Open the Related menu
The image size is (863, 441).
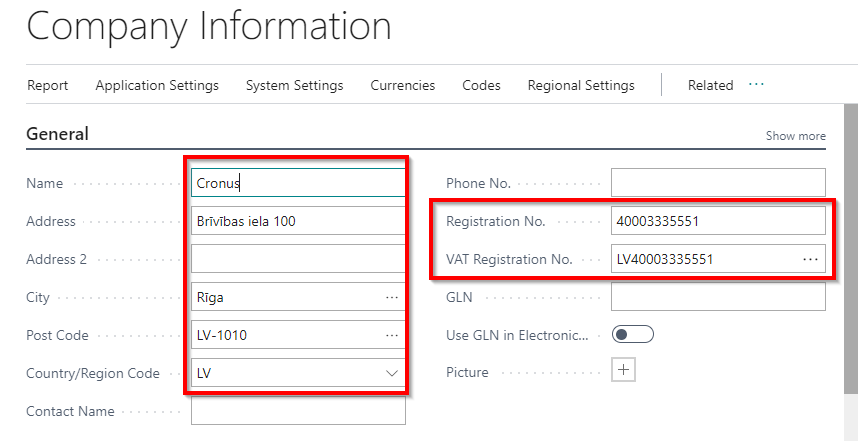(x=710, y=85)
